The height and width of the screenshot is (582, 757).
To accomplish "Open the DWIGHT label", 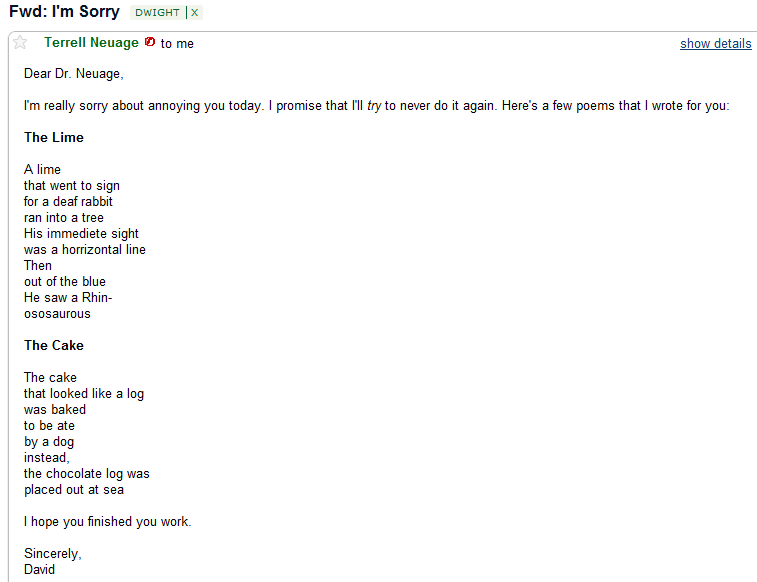I will [x=158, y=13].
